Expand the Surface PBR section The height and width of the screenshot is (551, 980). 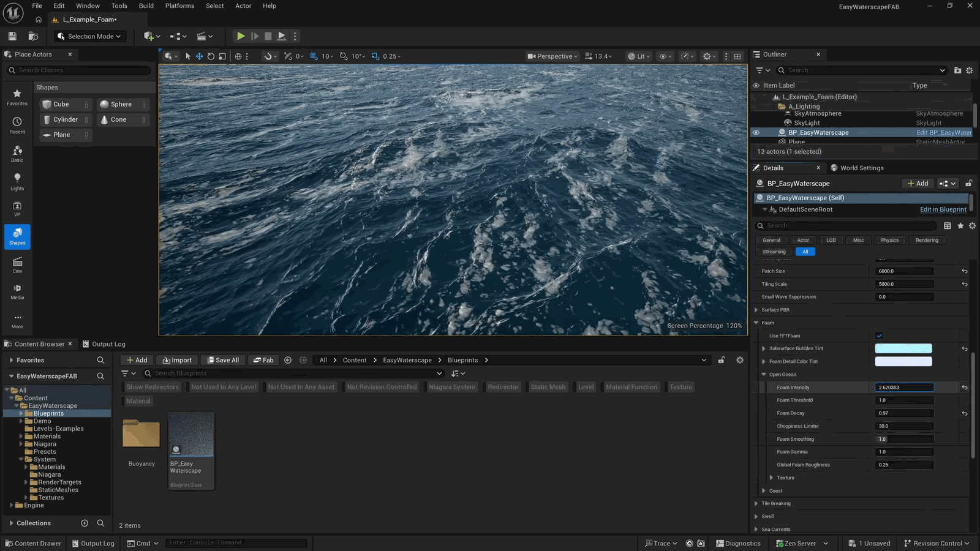point(756,310)
